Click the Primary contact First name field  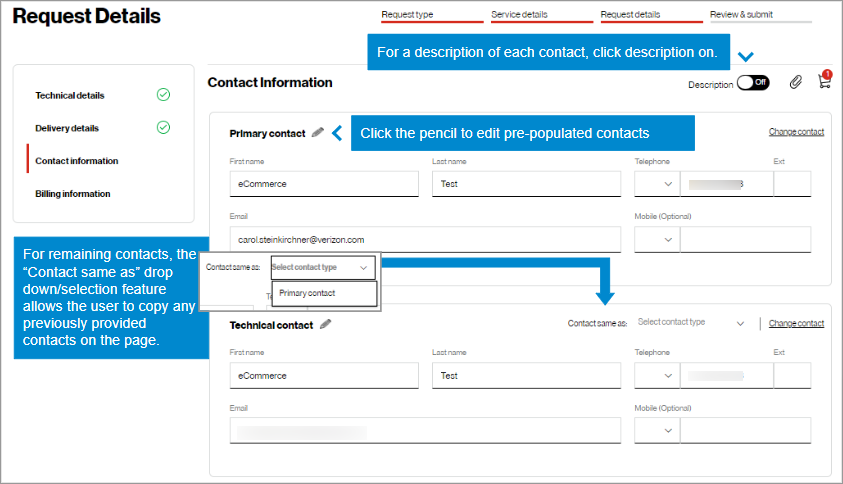[324, 184]
